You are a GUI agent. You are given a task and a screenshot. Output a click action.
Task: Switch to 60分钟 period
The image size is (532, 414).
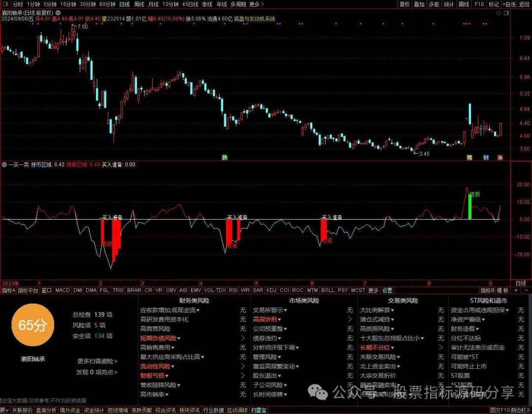point(107,4)
